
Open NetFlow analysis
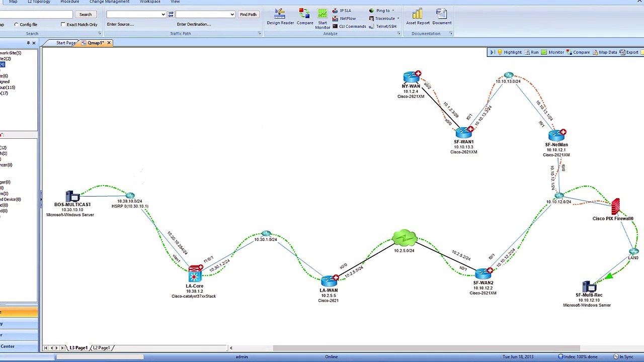coord(344,19)
